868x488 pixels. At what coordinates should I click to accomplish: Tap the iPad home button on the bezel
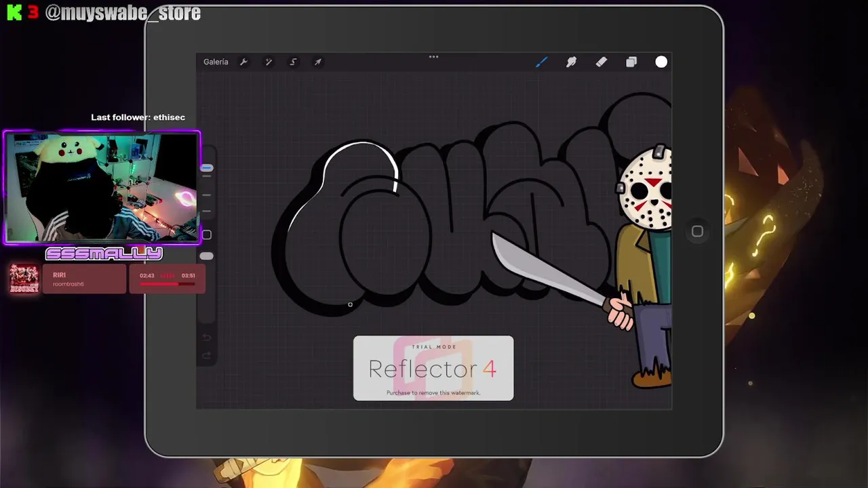697,231
